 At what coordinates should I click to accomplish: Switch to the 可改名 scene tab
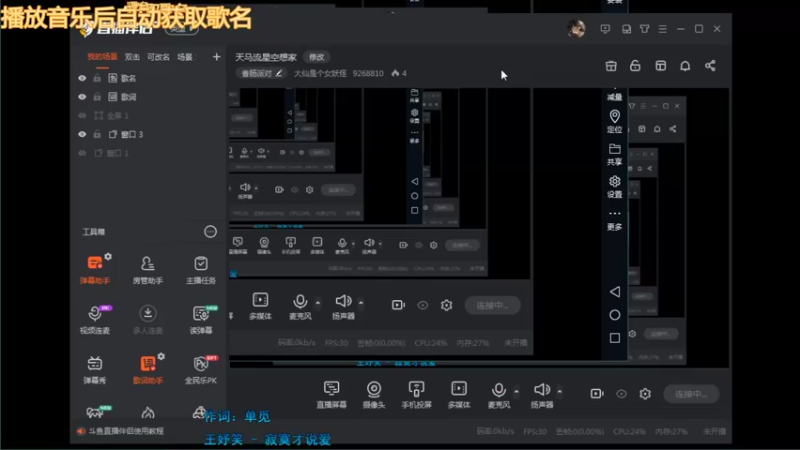pyautogui.click(x=158, y=57)
